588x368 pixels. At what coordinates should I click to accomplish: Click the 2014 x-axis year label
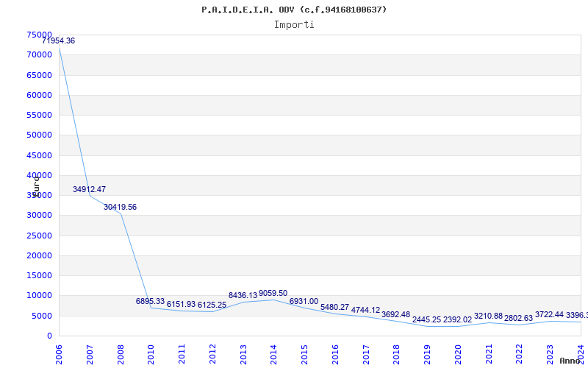pyautogui.click(x=273, y=354)
